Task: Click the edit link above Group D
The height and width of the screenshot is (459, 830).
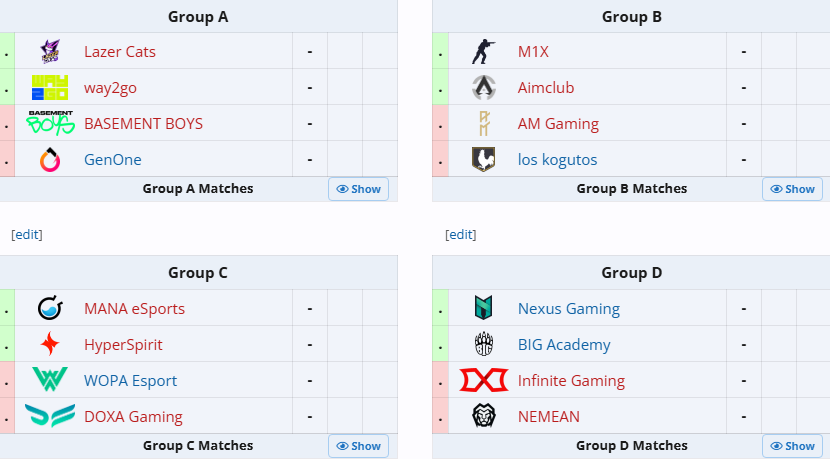Action: tap(461, 234)
